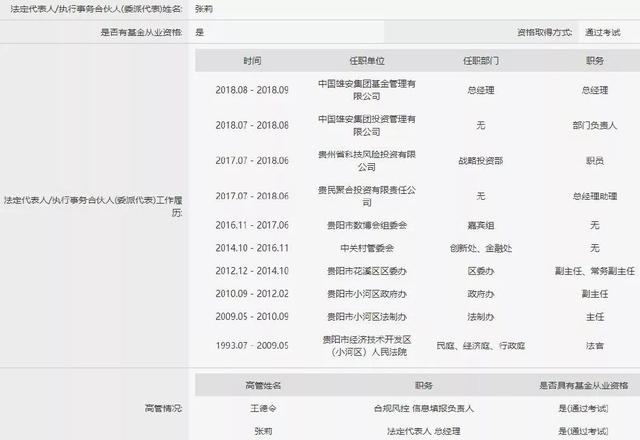640x440 pixels.
Task: Select the date range 2009.05 - 2010.09
Action: 252,317
